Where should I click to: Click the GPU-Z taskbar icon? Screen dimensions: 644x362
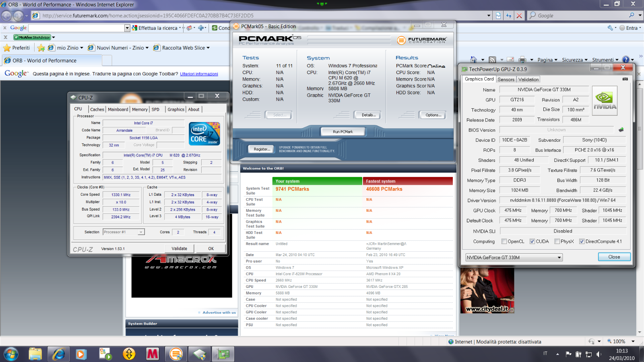click(x=223, y=354)
